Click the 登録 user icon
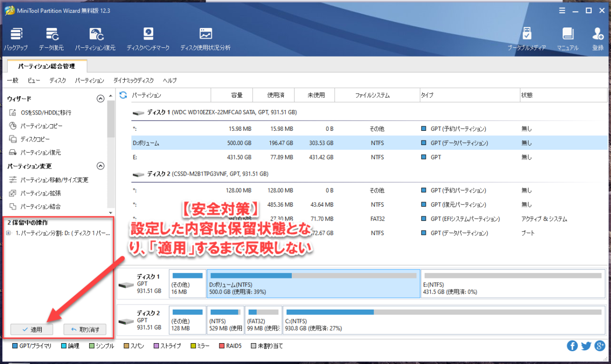611x364 pixels. click(598, 34)
